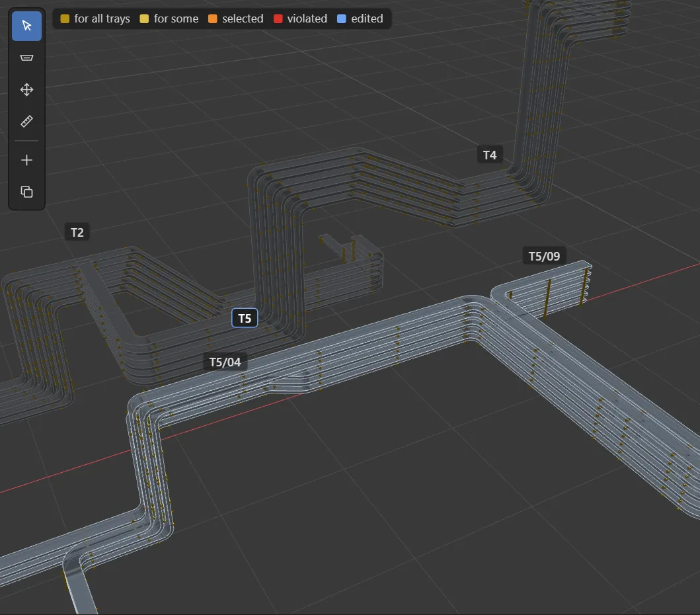The image size is (700, 615).
Task: Select the T2 tray label
Action: pos(77,232)
